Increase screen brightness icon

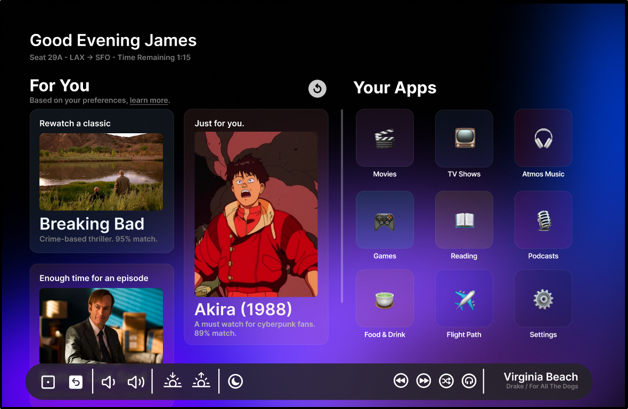tap(201, 380)
